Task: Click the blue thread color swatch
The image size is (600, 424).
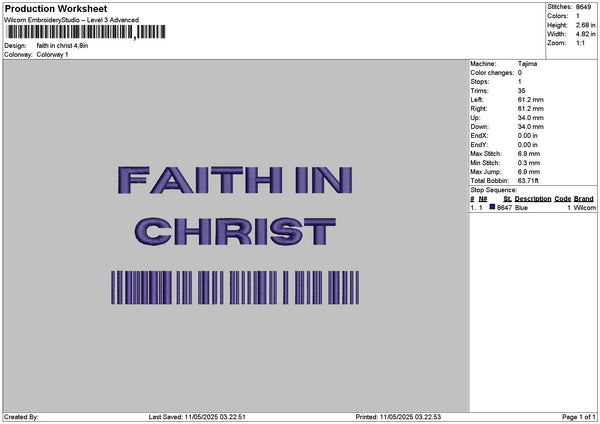Action: click(492, 207)
